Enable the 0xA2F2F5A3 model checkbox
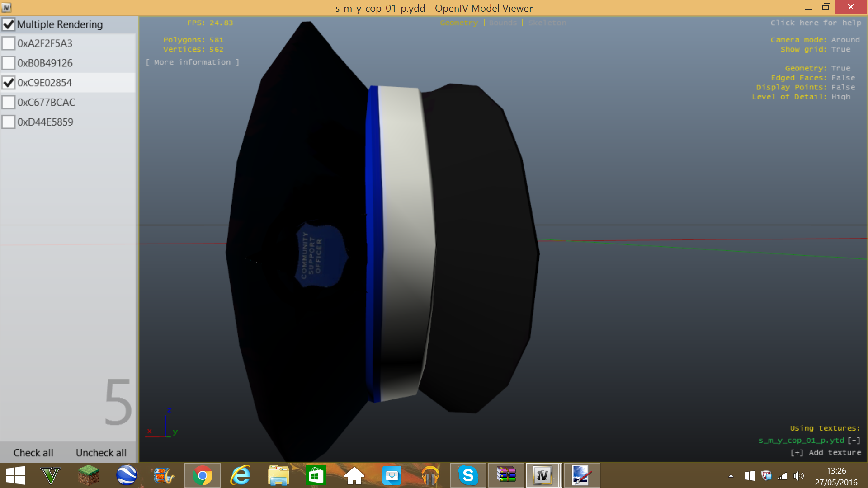 pos(9,43)
